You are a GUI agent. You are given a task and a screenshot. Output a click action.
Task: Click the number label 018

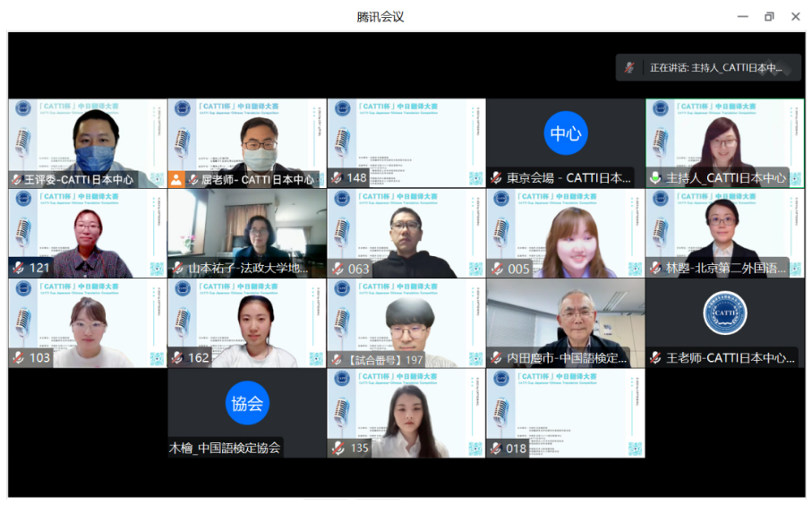516,449
